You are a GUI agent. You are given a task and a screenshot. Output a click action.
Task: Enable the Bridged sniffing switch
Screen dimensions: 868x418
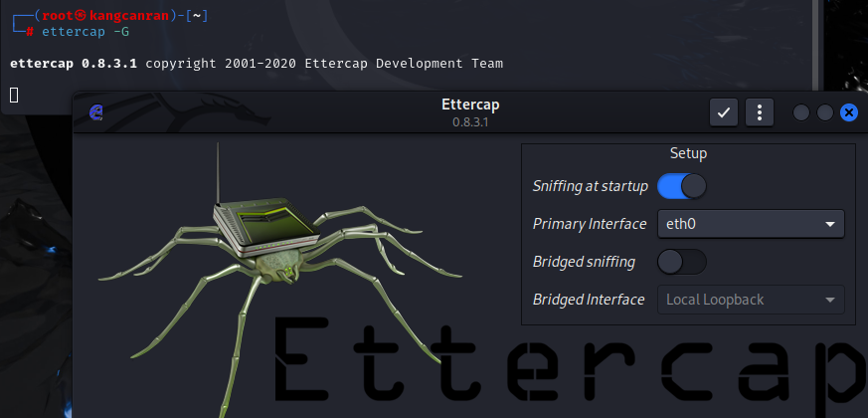[681, 262]
